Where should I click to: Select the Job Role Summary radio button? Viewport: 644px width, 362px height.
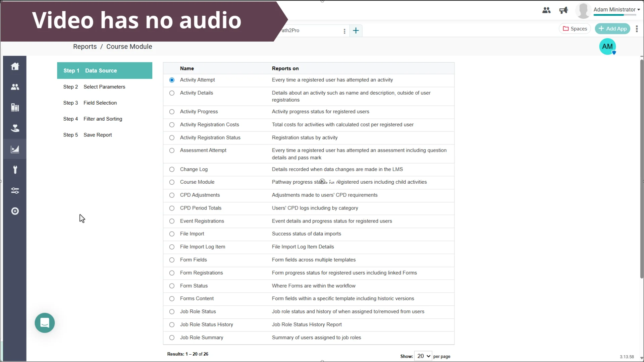pyautogui.click(x=172, y=338)
